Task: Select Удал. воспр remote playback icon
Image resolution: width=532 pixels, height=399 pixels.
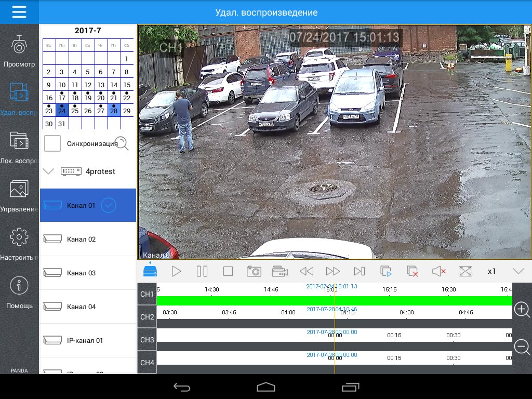Action: pos(19,92)
